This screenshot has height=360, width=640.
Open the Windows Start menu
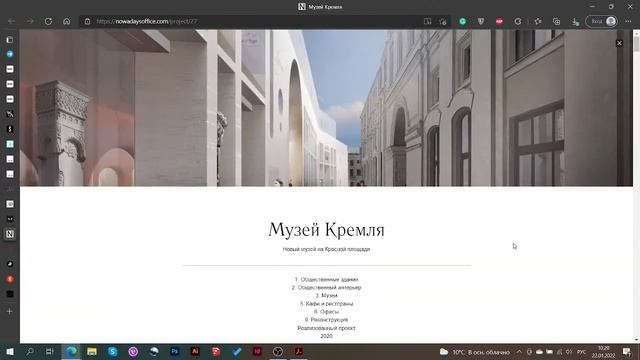(x=10, y=351)
